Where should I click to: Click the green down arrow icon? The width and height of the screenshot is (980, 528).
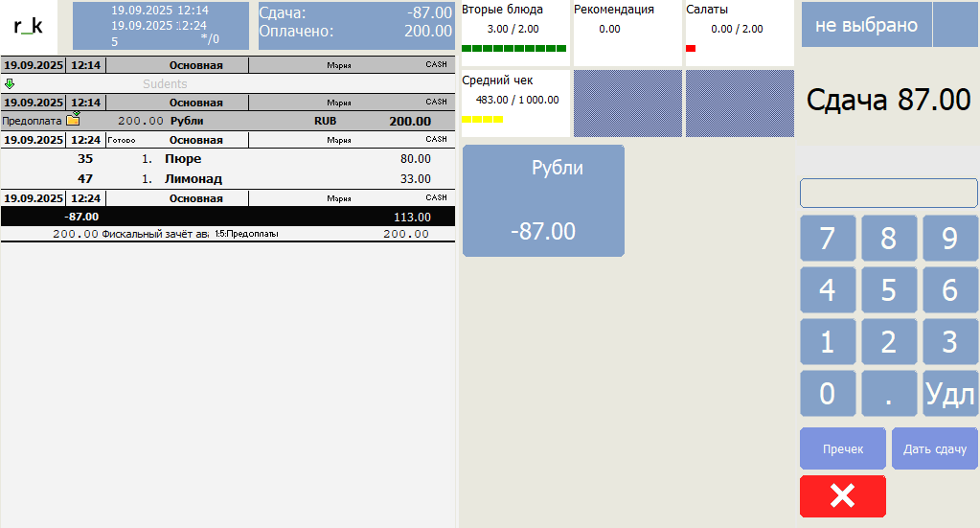tap(10, 84)
